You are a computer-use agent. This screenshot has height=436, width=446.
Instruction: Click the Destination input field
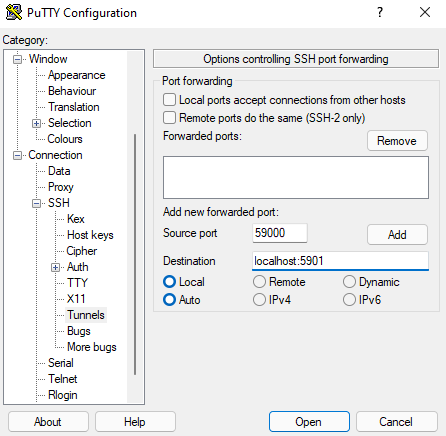[x=340, y=261]
